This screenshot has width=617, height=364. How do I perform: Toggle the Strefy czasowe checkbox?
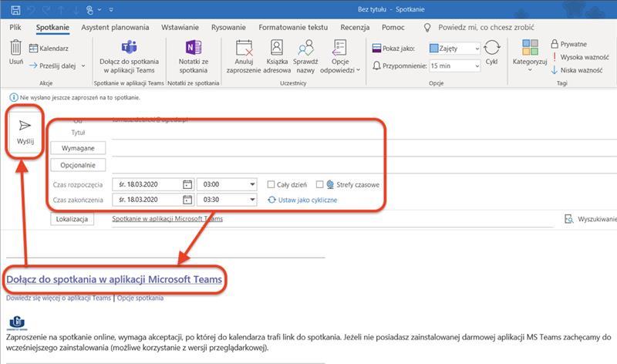coord(319,185)
